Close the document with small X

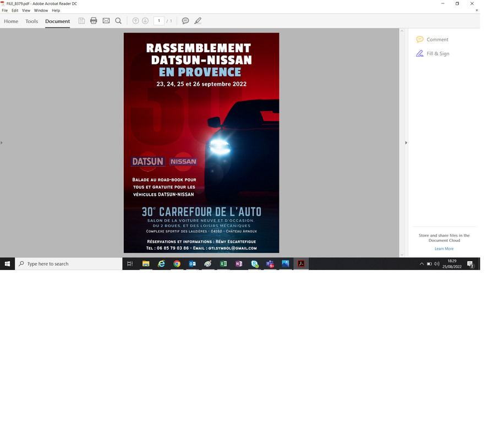(x=476, y=10)
